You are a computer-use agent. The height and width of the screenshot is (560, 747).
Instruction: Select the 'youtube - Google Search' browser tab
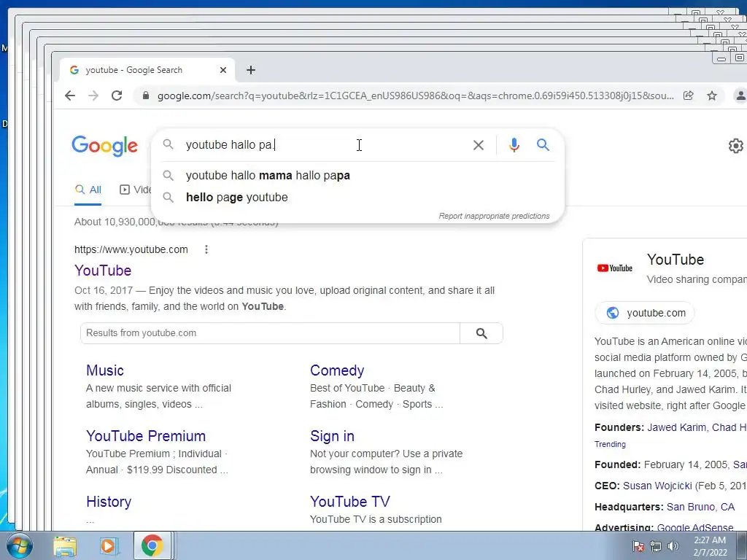[147, 71]
